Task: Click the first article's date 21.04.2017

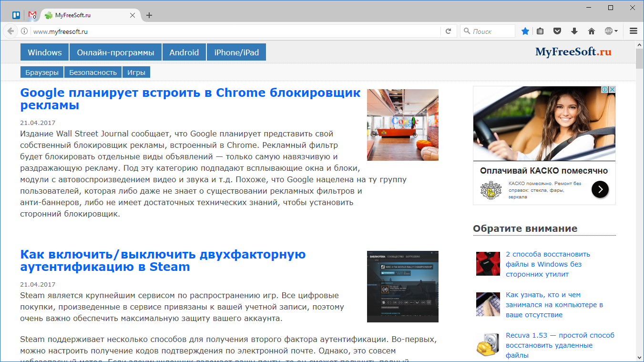Action: pos(38,123)
